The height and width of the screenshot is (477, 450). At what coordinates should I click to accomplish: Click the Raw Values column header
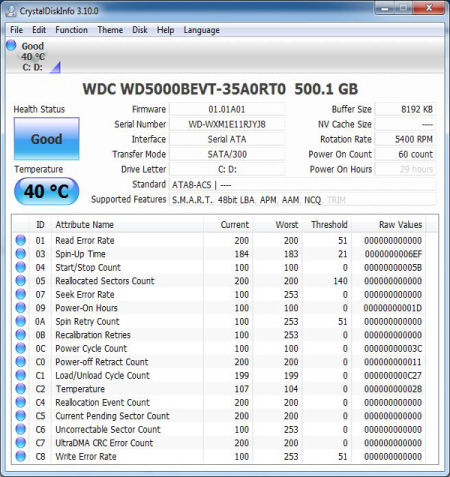click(389, 225)
